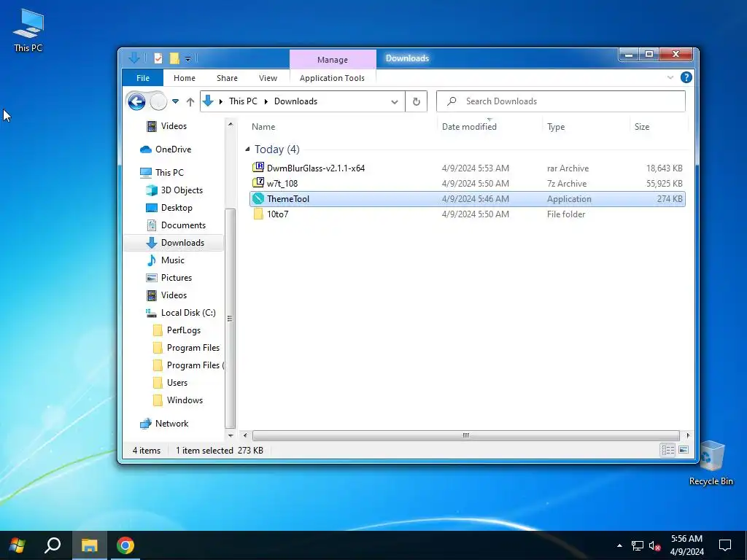Switch to the View ribbon tab
The width and height of the screenshot is (747, 560).
click(x=268, y=78)
